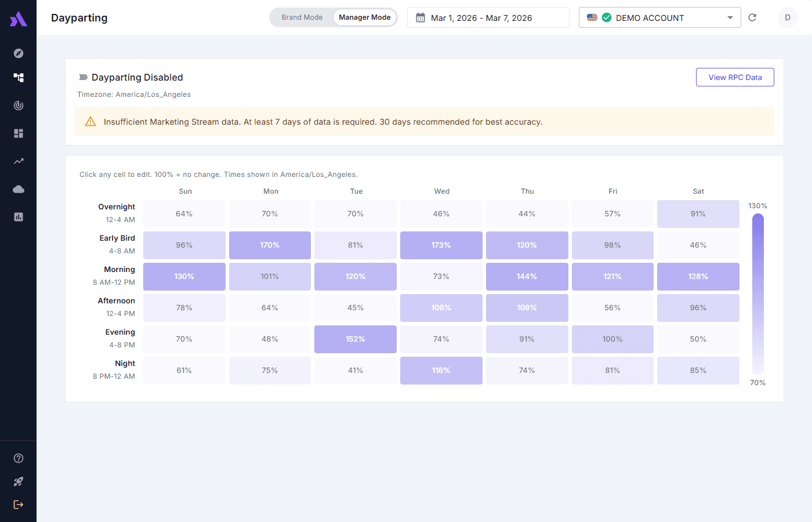Edit the Saturday Morning 128% cell

coord(698,277)
